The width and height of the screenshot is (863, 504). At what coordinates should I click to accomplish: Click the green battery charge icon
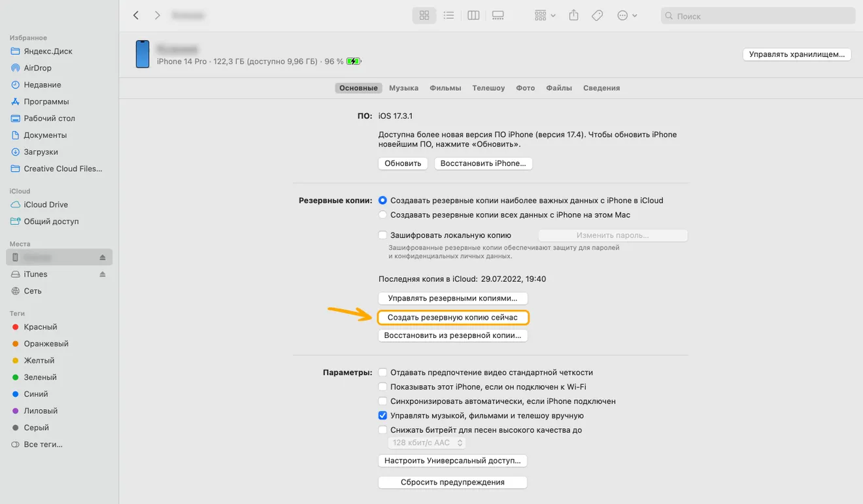click(354, 61)
